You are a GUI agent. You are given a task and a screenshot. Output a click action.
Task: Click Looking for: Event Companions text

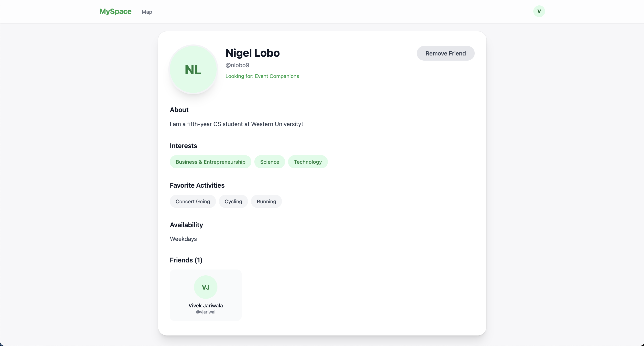coord(262,76)
